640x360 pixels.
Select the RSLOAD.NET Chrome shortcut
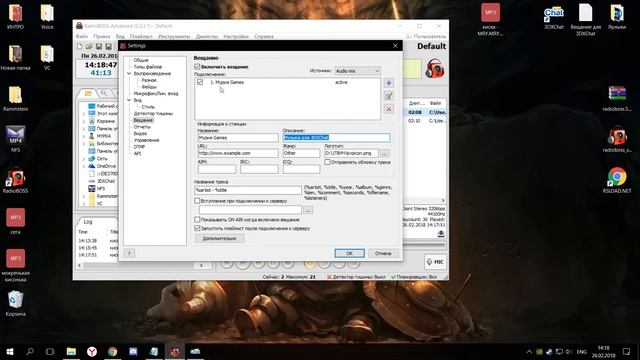(x=617, y=180)
